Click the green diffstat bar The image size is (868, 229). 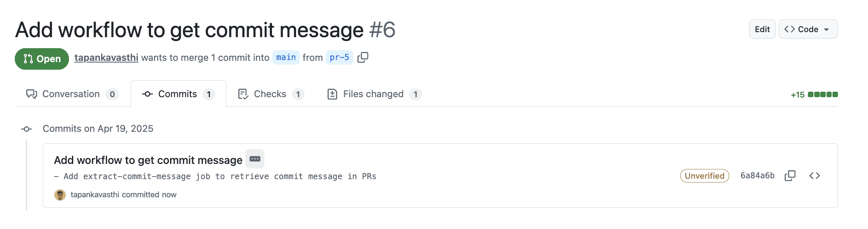[x=823, y=95]
